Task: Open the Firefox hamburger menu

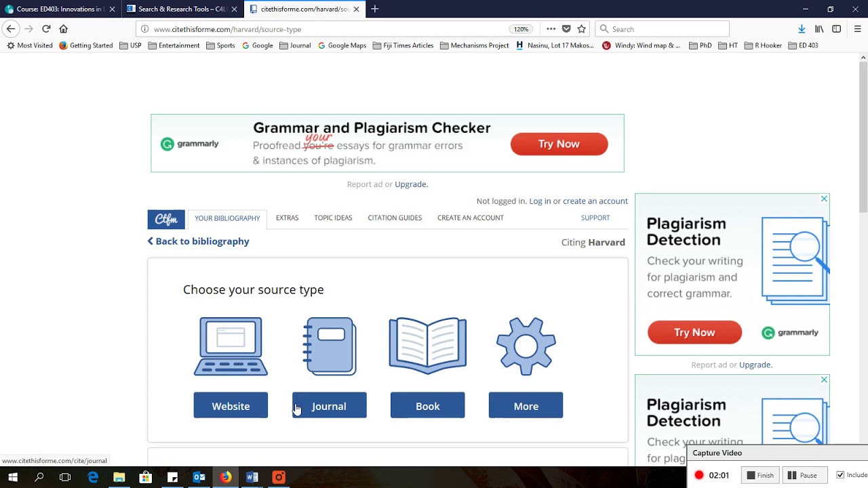Action: [857, 29]
